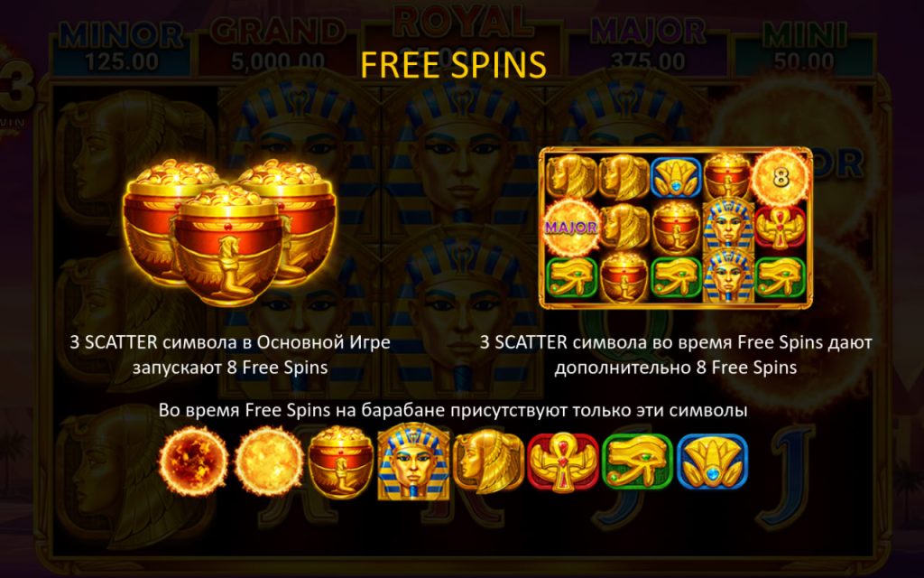This screenshot has height=578, width=924.
Task: Click the FREE SPINS title
Action: 453,64
